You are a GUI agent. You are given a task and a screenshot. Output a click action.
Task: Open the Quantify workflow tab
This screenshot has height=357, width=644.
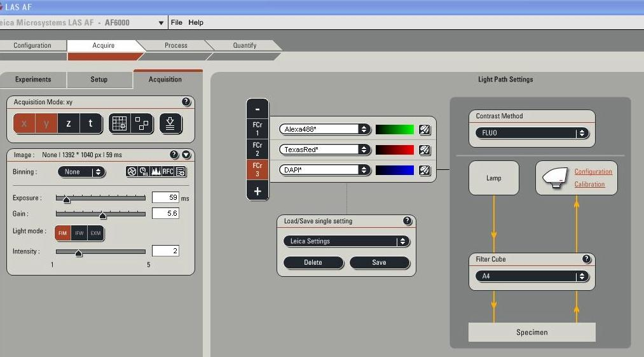point(245,45)
